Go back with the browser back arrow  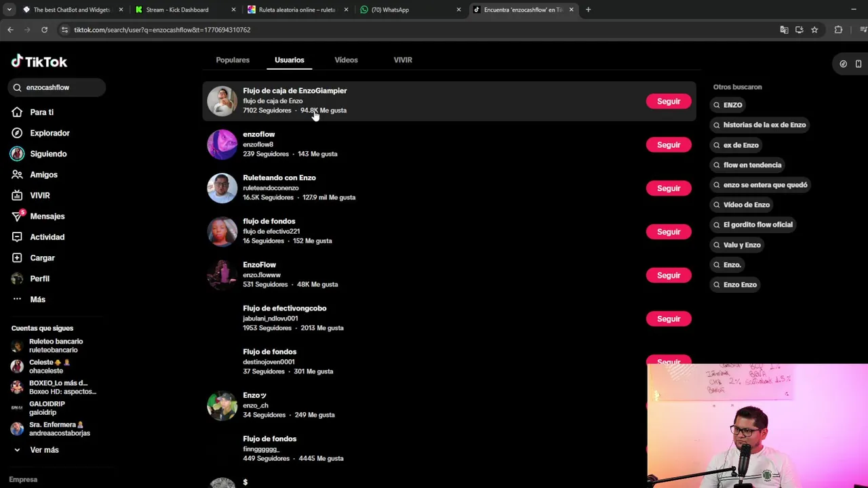10,30
